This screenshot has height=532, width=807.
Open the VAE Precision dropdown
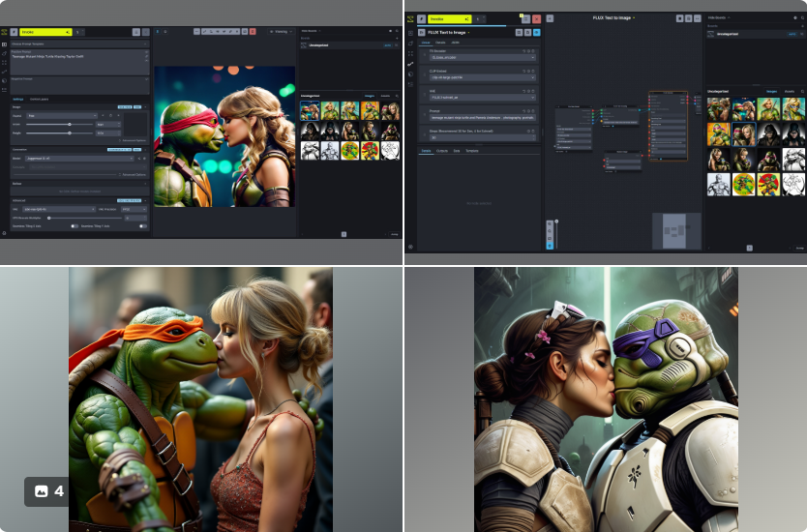click(x=134, y=209)
